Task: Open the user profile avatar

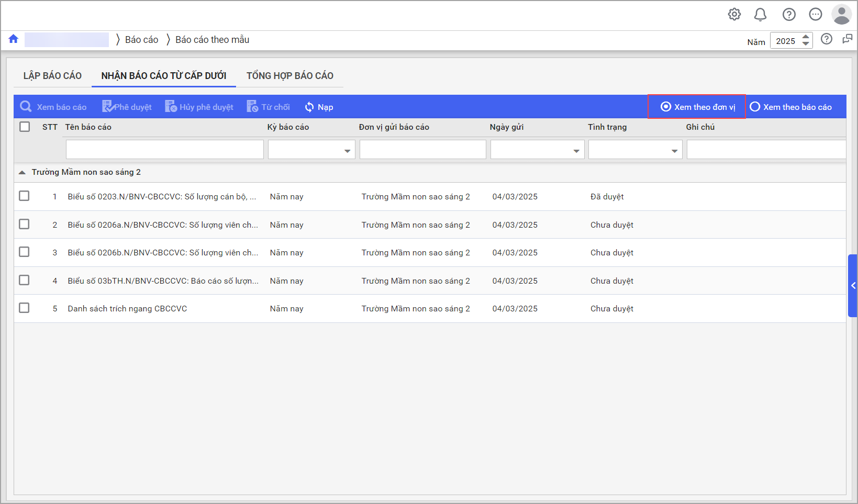Action: tap(841, 15)
